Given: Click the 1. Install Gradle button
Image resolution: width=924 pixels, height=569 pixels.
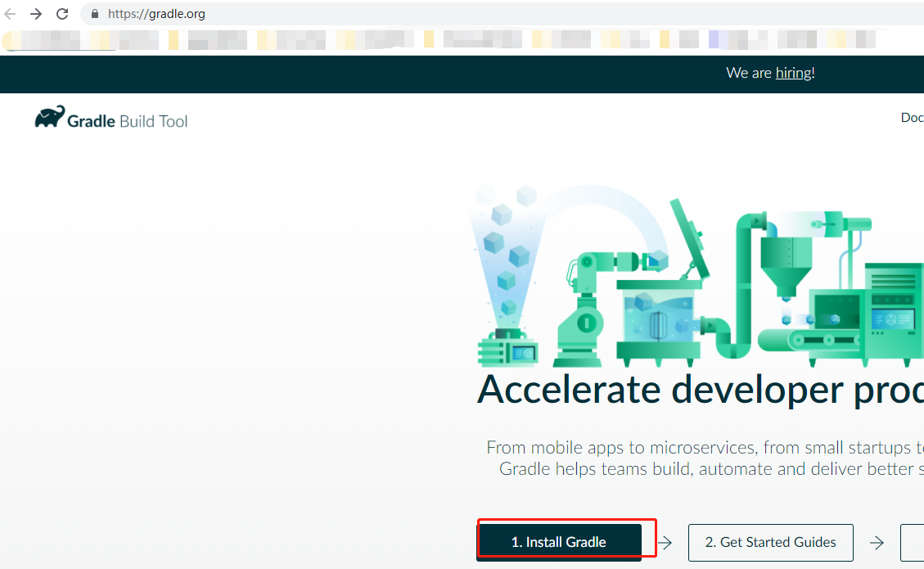Looking at the screenshot, I should (x=559, y=542).
